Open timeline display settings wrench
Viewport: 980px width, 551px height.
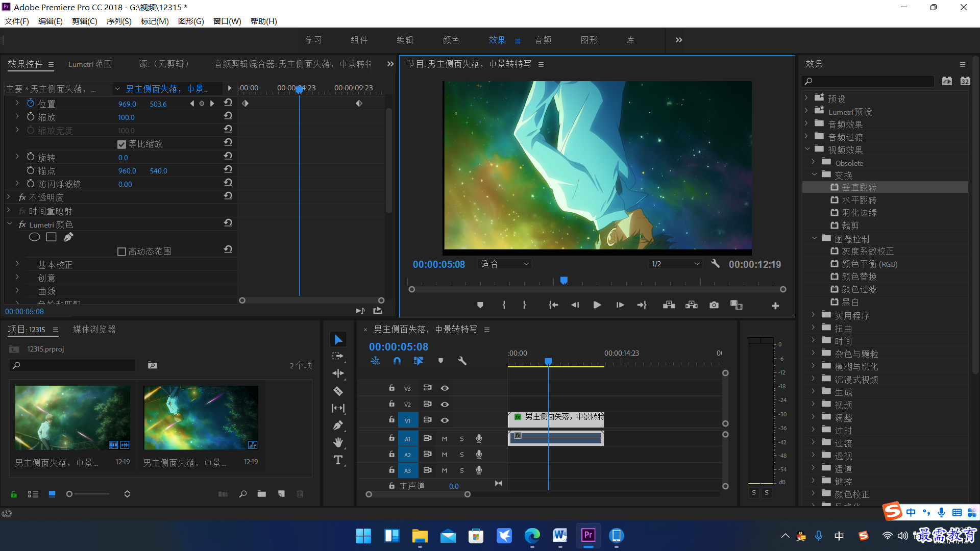(x=462, y=361)
